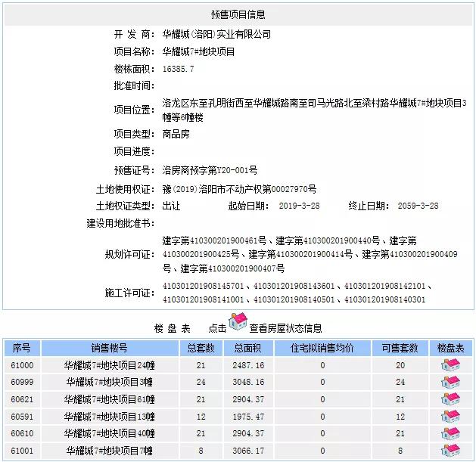Click start date 2019-3-28
Image resolution: width=476 pixels, height=462 pixels.
pos(300,206)
